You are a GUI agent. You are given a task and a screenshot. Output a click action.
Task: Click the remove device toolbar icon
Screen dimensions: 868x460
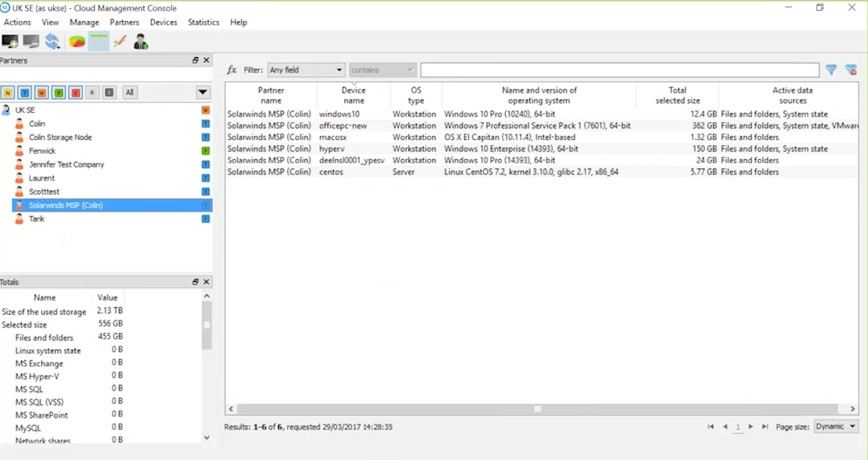31,42
